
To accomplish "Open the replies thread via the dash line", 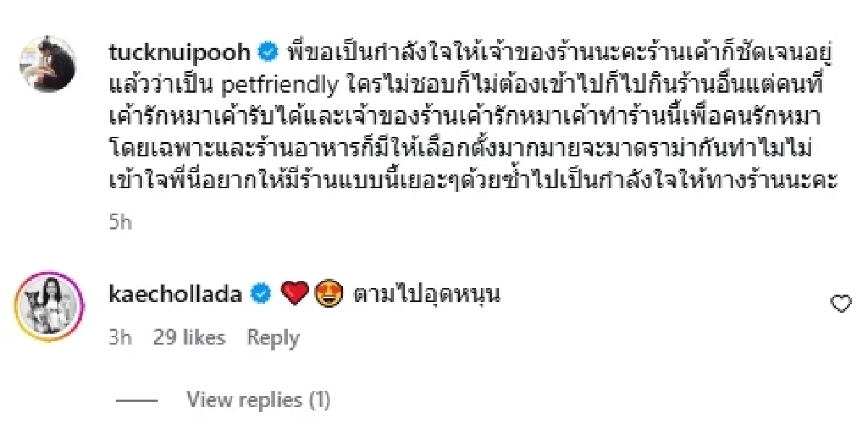I will (135, 399).
